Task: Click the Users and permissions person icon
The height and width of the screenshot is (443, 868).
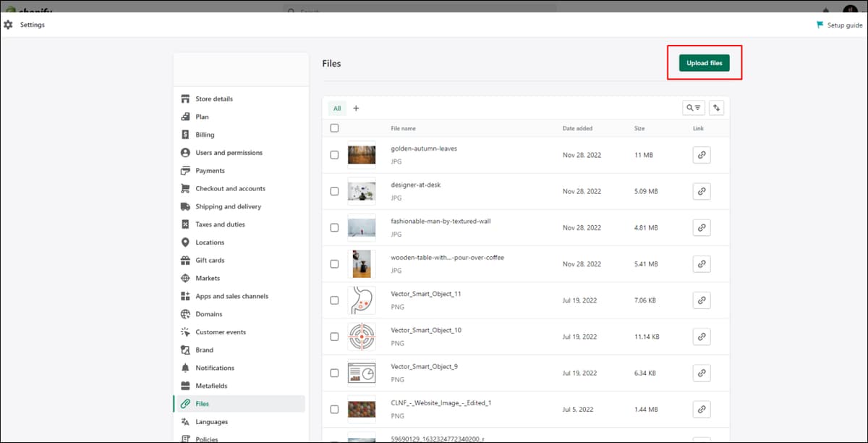Action: [185, 153]
